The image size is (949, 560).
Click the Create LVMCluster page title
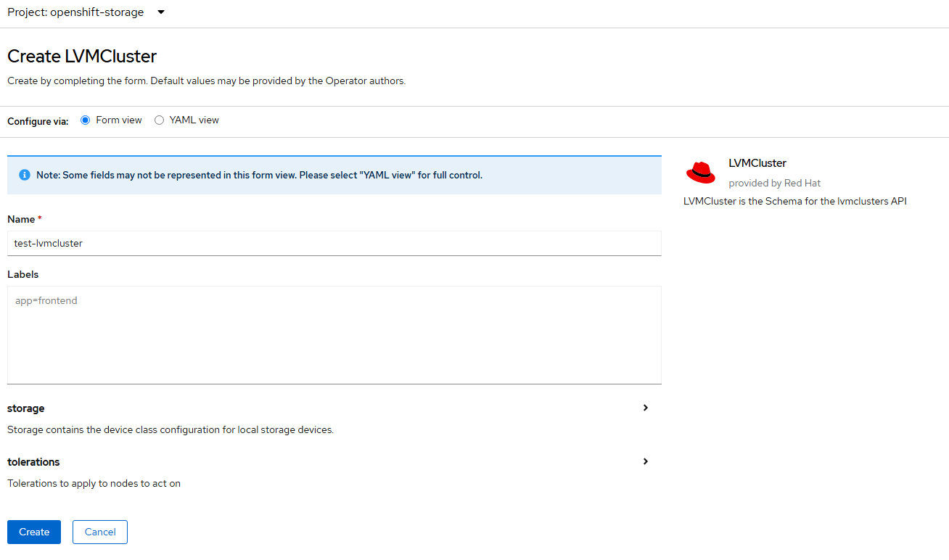click(82, 56)
